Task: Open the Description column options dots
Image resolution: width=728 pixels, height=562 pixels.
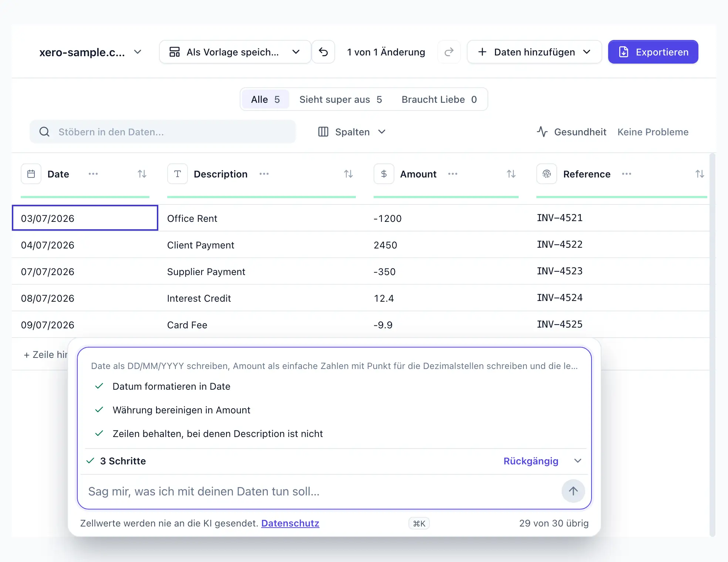Action: click(x=264, y=174)
